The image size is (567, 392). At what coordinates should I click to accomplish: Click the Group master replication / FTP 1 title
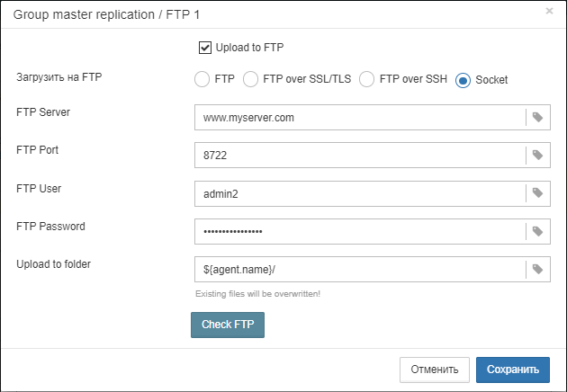(106, 14)
